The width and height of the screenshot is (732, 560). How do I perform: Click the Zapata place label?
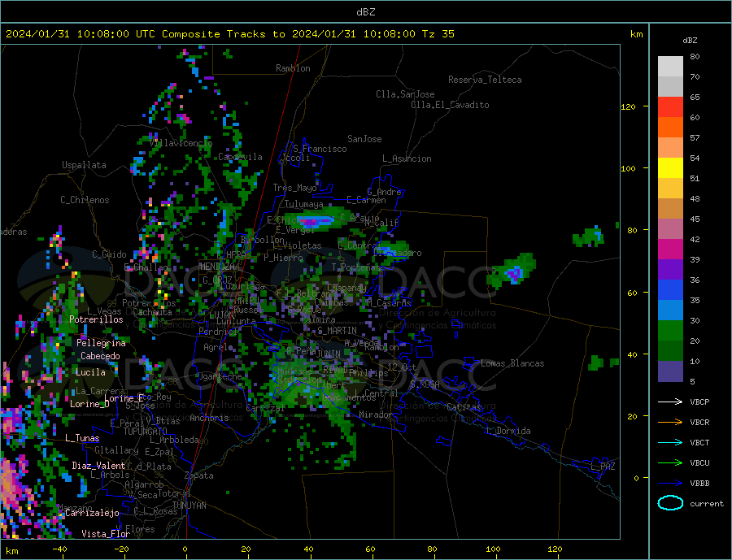(x=199, y=476)
